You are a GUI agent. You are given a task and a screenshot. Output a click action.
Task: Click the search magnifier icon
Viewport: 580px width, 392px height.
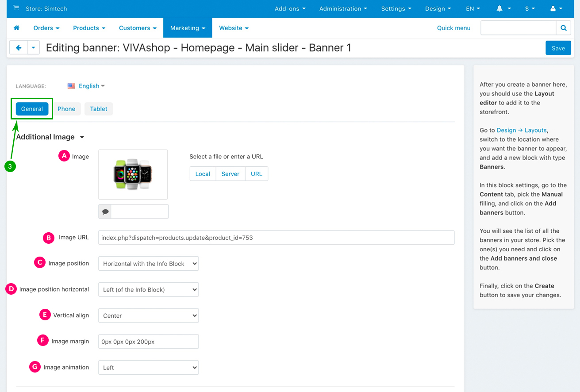[x=563, y=28]
